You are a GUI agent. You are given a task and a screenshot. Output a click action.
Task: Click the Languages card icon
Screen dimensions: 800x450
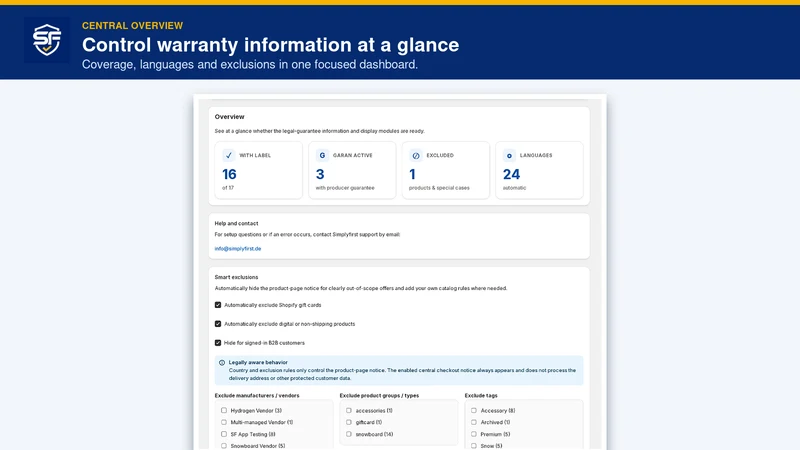[509, 155]
